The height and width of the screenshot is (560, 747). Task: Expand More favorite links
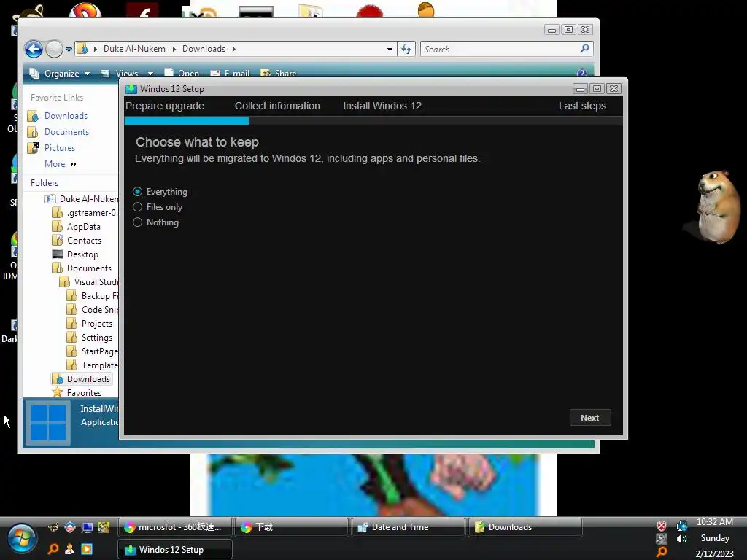[61, 164]
